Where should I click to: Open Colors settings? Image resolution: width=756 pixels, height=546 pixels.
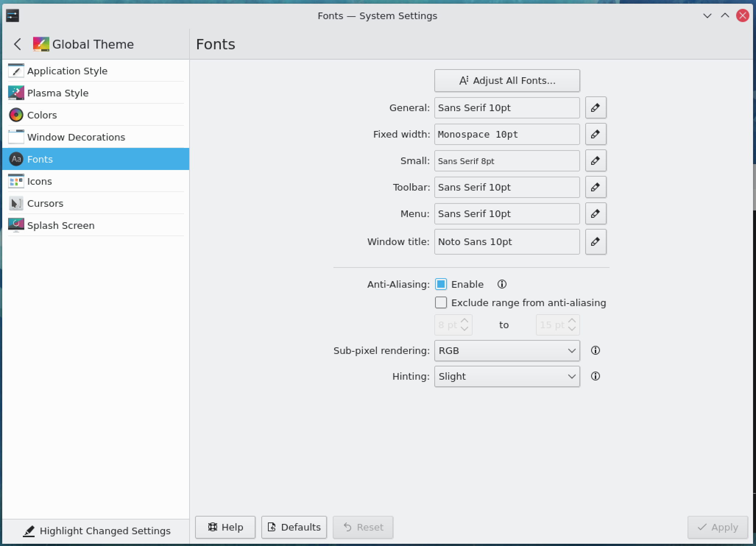[x=96, y=115]
